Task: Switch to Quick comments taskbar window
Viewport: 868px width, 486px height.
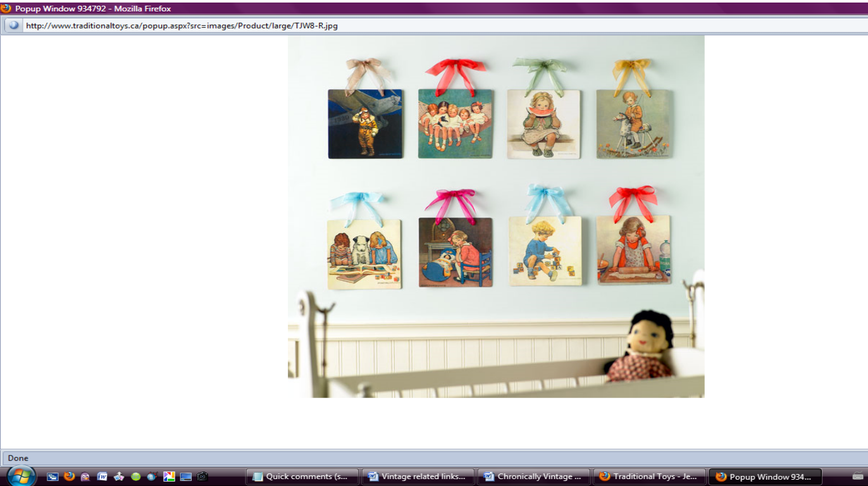Action: tap(302, 477)
